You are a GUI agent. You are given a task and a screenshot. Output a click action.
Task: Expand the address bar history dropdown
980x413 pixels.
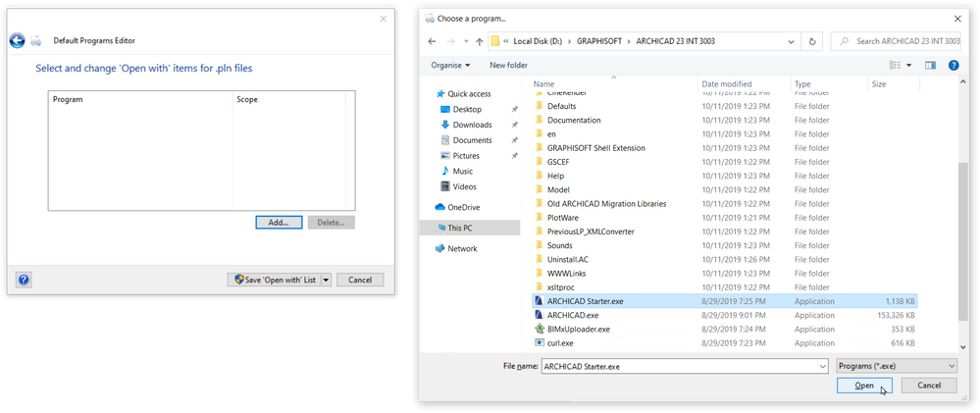click(x=792, y=42)
